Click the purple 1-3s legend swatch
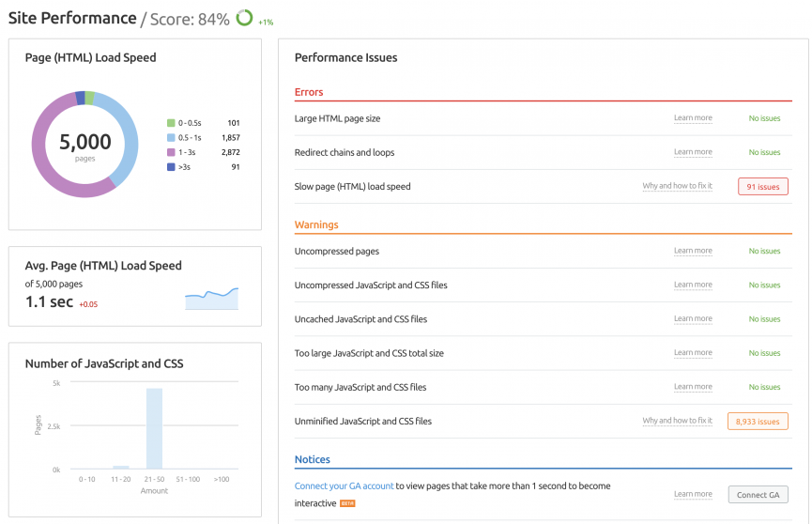The height and width of the screenshot is (524, 812). 171,152
